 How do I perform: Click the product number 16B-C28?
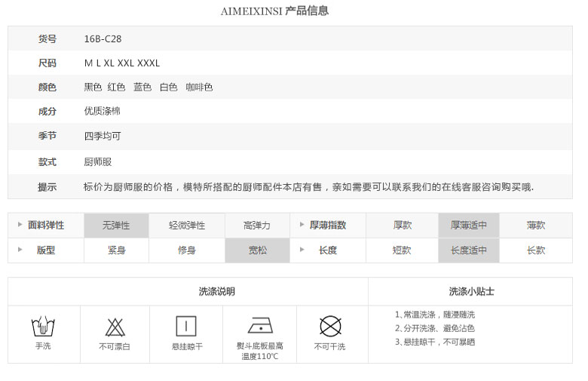click(x=103, y=39)
